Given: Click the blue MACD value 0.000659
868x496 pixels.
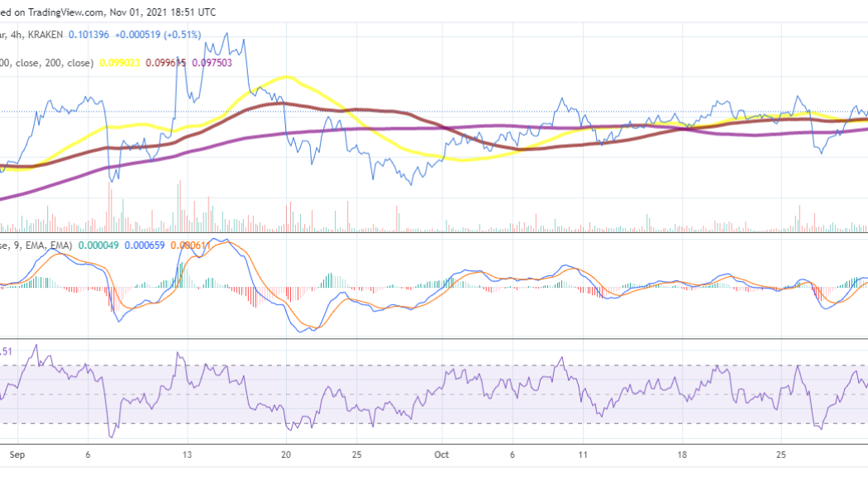Looking at the screenshot, I should click(x=145, y=245).
